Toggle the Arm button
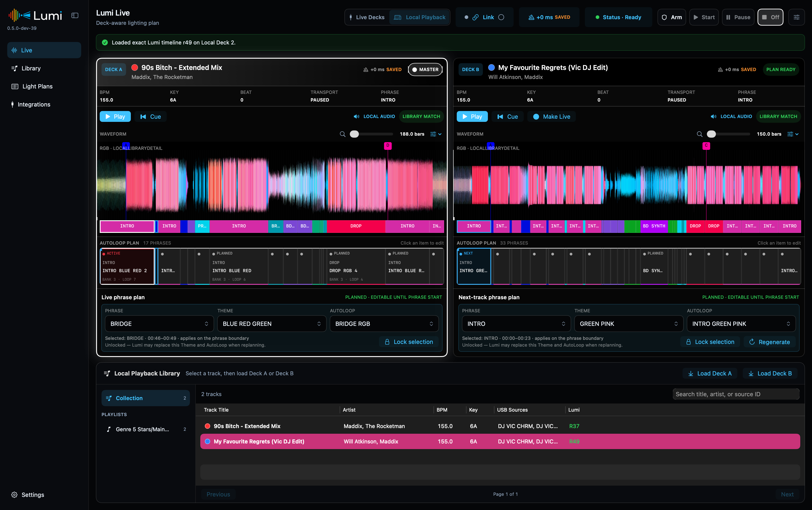The width and height of the screenshot is (812, 510). point(671,17)
